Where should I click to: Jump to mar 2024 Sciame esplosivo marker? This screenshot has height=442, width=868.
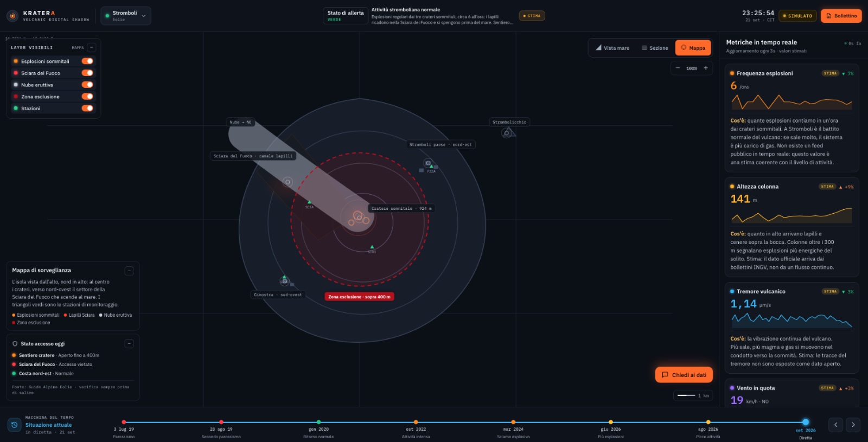click(513, 422)
